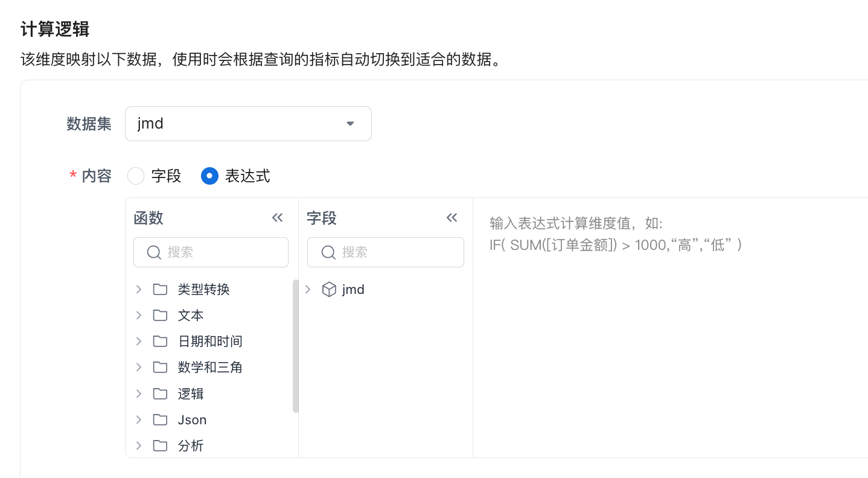Click the 日期和时间 folder icon

pos(160,341)
